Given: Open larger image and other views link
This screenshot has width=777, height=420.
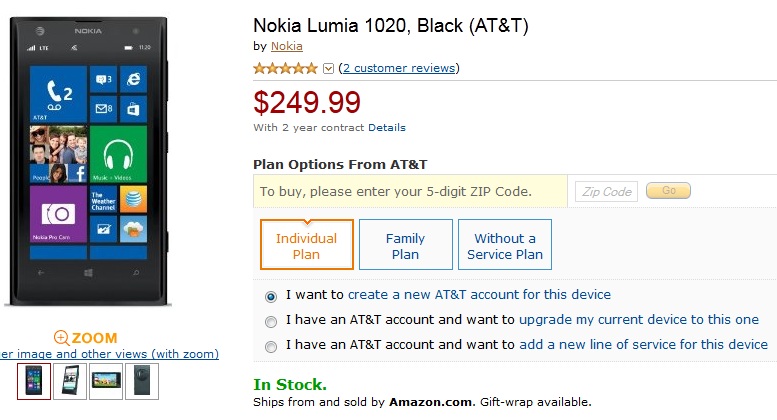Looking at the screenshot, I should pyautogui.click(x=108, y=354).
